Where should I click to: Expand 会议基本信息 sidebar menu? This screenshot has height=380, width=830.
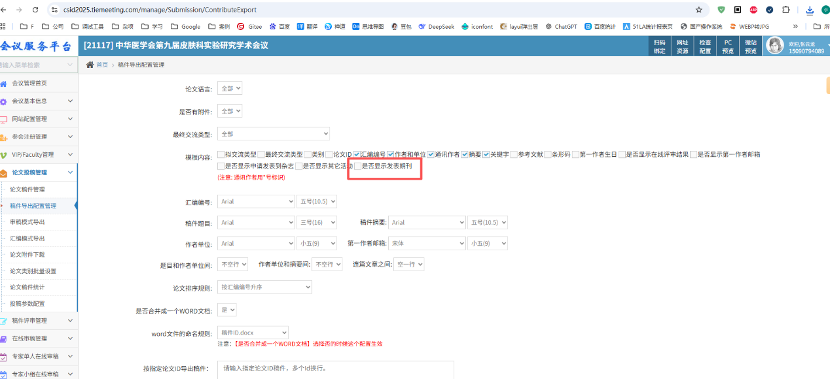pyautogui.click(x=38, y=101)
